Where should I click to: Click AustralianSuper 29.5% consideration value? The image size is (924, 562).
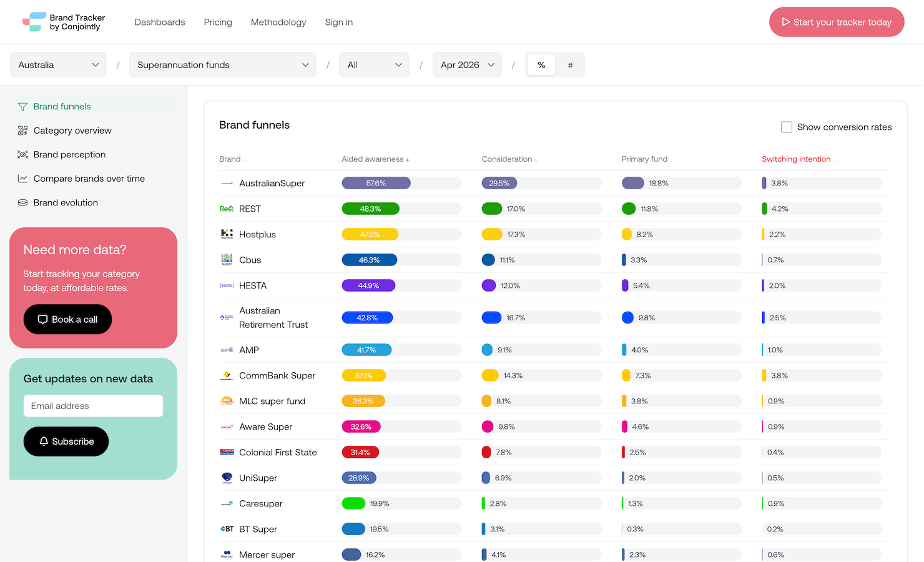point(499,183)
